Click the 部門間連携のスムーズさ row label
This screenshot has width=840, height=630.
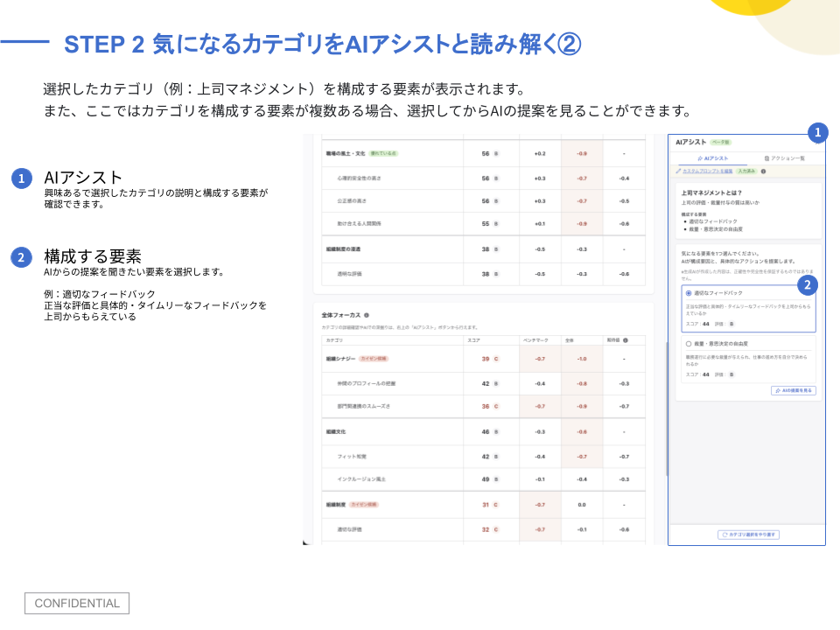pyautogui.click(x=364, y=407)
